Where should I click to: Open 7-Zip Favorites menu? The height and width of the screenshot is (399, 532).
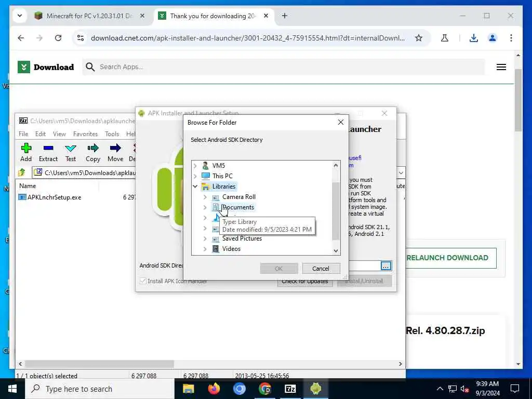pos(86,134)
